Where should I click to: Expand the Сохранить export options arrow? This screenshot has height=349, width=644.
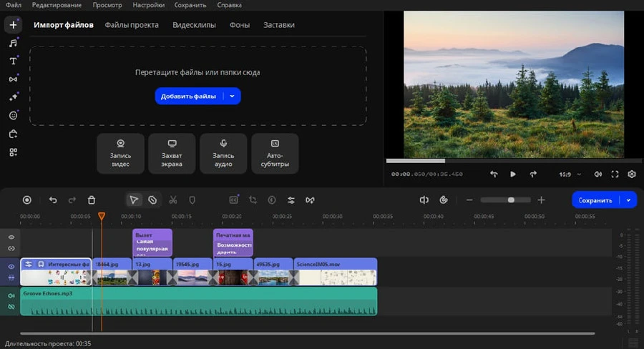pos(628,200)
